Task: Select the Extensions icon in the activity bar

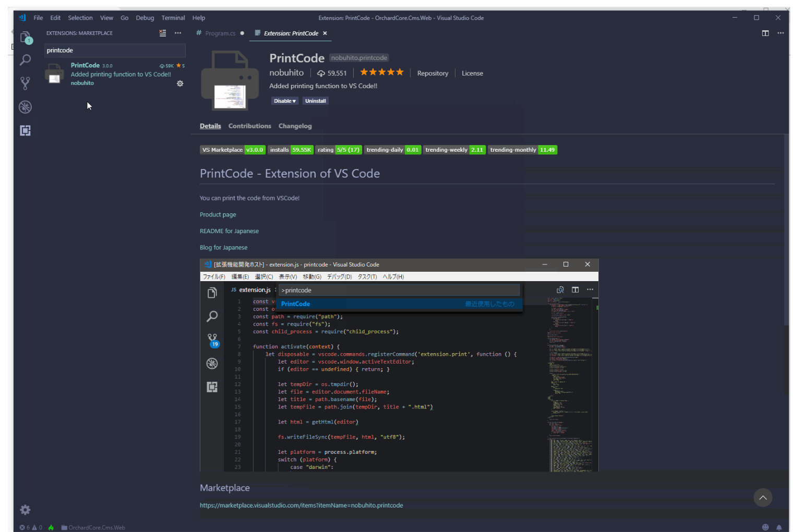Action: point(25,130)
